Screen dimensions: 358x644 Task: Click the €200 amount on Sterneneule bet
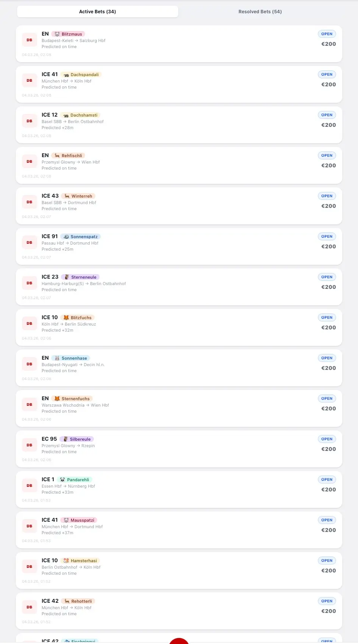click(328, 287)
